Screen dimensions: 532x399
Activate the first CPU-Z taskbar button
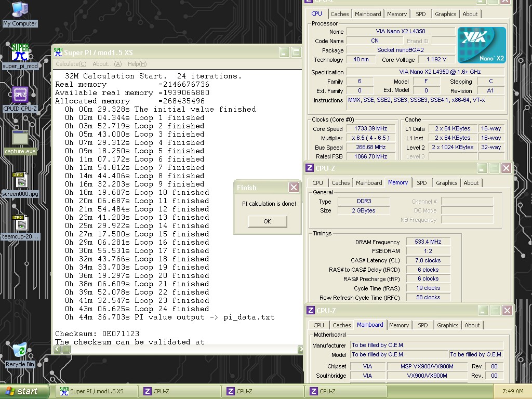180,391
